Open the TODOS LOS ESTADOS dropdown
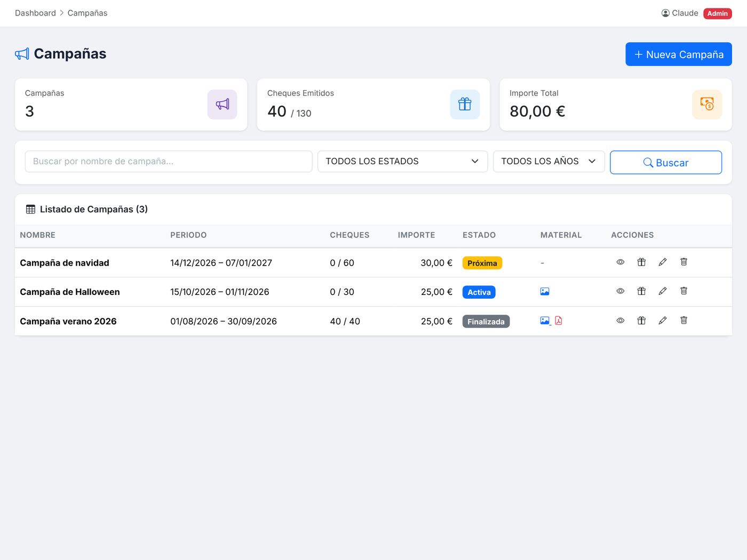Screen dimensions: 747x560 click(402, 162)
